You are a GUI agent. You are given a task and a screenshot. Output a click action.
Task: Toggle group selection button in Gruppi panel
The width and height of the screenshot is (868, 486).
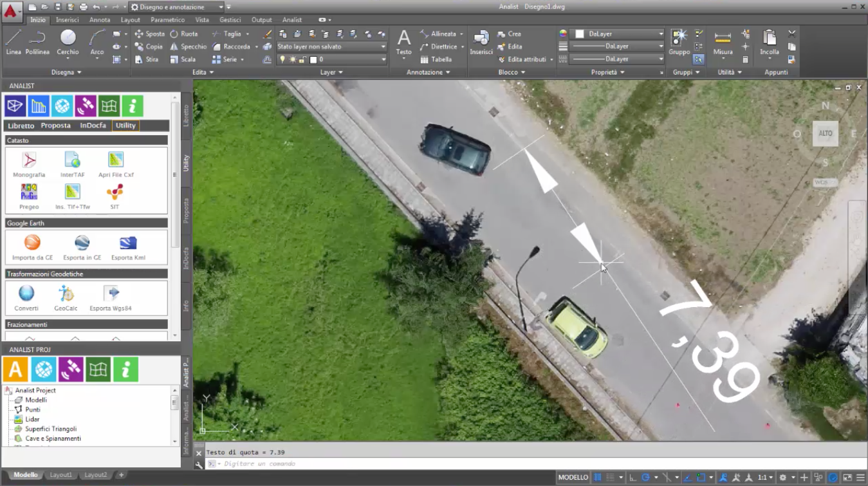[699, 59]
